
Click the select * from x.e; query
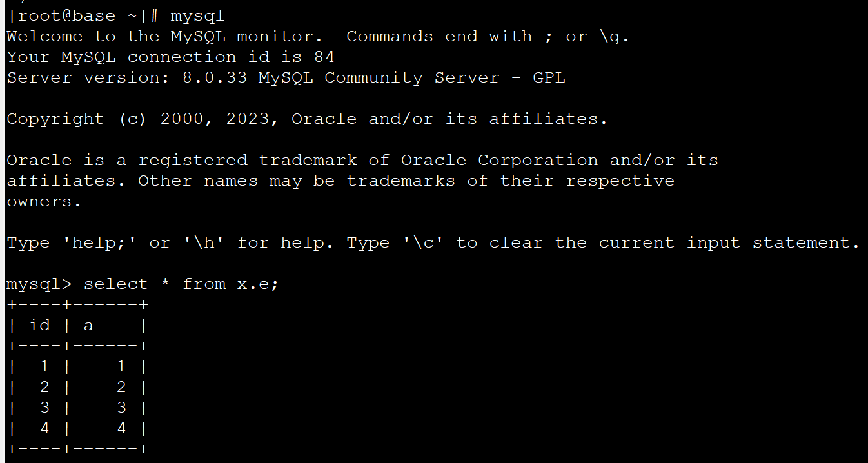(181, 284)
